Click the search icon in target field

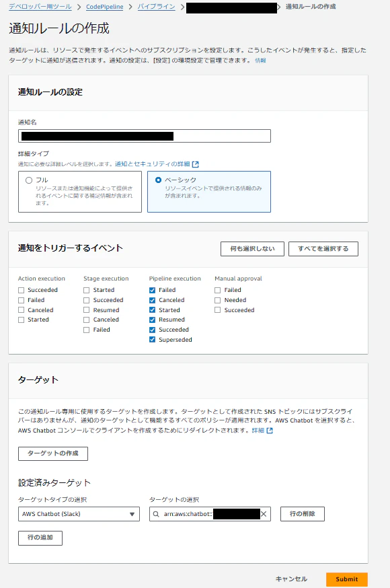point(156,514)
